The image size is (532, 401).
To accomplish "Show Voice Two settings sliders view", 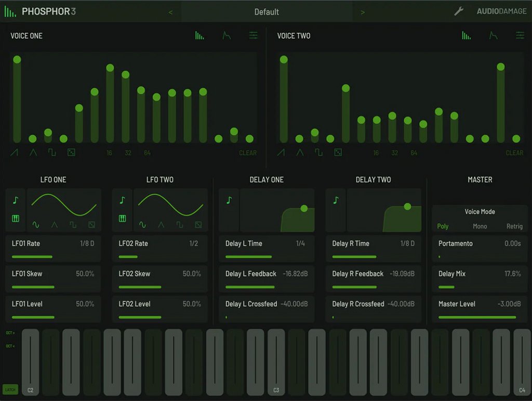I will [520, 35].
